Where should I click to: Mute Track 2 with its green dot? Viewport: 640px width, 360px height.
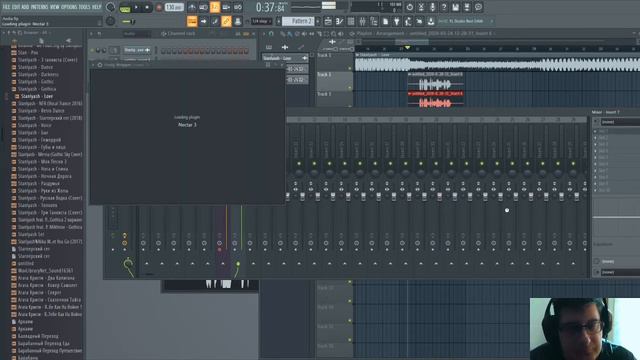coord(350,87)
